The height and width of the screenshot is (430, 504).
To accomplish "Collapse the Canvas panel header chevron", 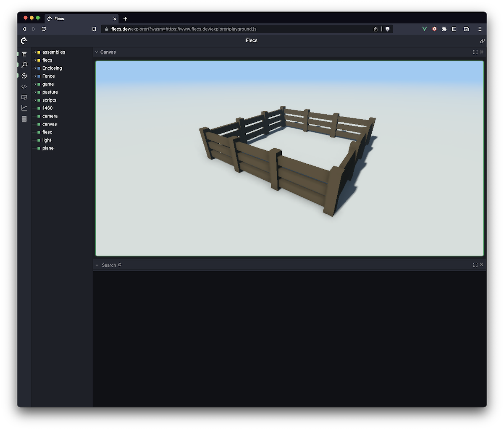I will click(97, 52).
